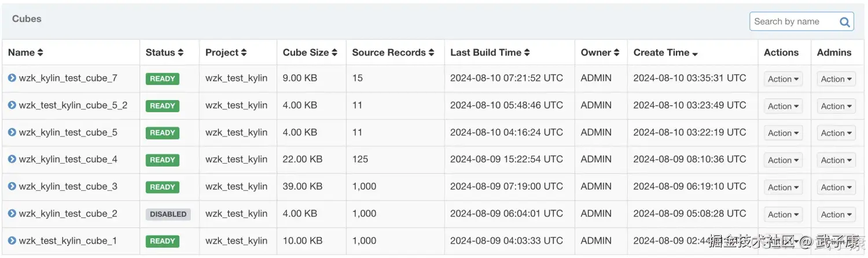Expand the wzk_kylin_test_cube_7 row arrow icon
Screen dimensions: 868x258
tap(12, 78)
